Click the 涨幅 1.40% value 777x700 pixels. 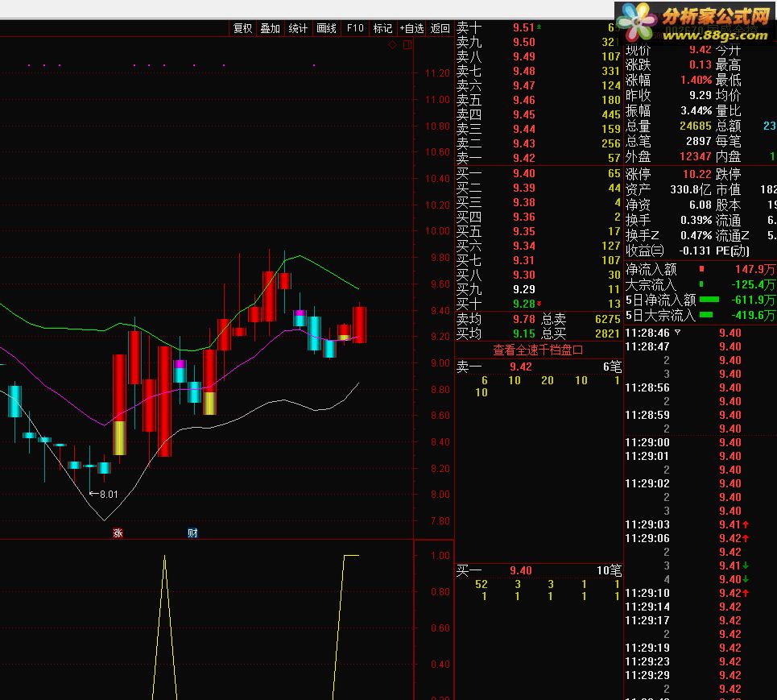point(696,80)
